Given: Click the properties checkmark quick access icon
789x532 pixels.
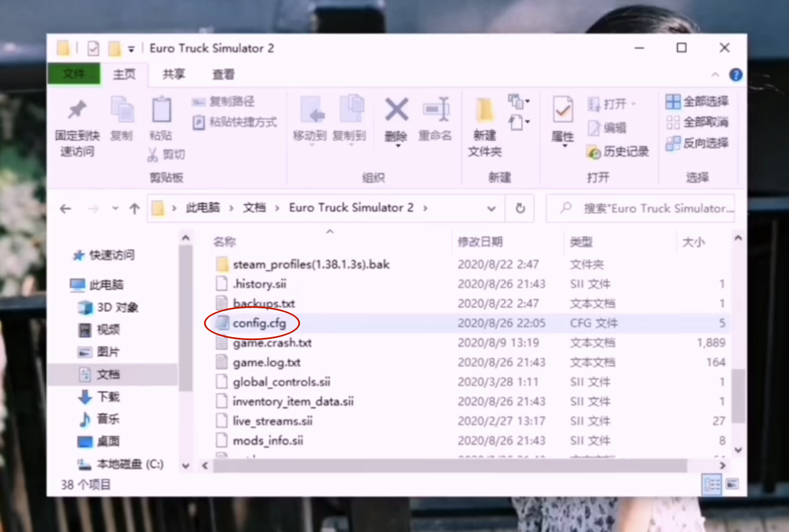Looking at the screenshot, I should [x=94, y=49].
